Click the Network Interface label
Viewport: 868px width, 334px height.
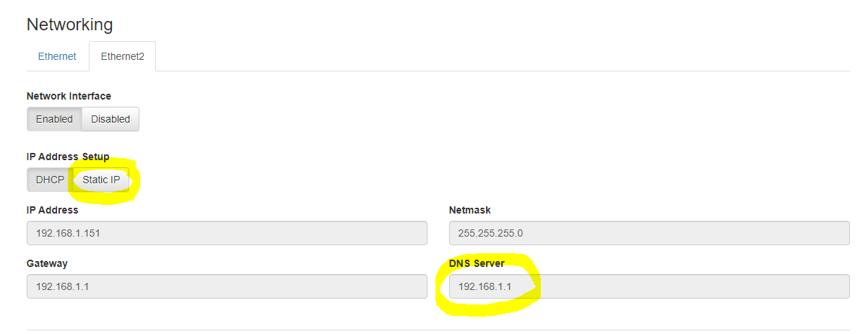click(x=69, y=96)
